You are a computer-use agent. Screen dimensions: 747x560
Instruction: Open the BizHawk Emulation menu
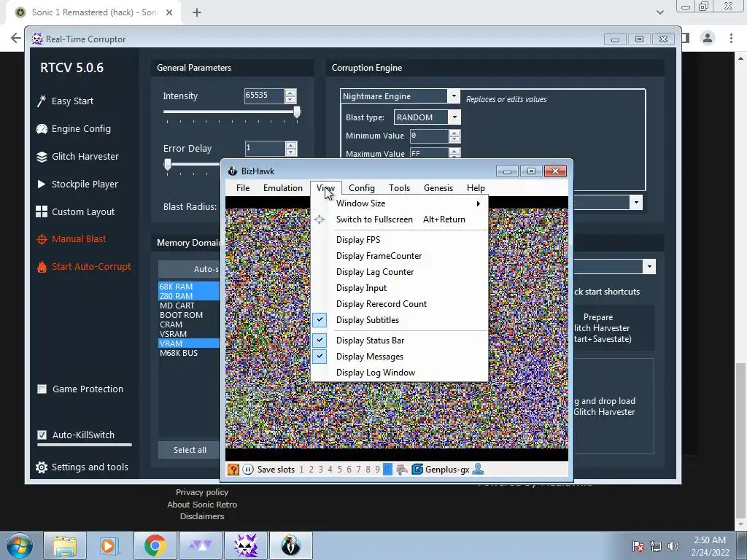click(283, 188)
